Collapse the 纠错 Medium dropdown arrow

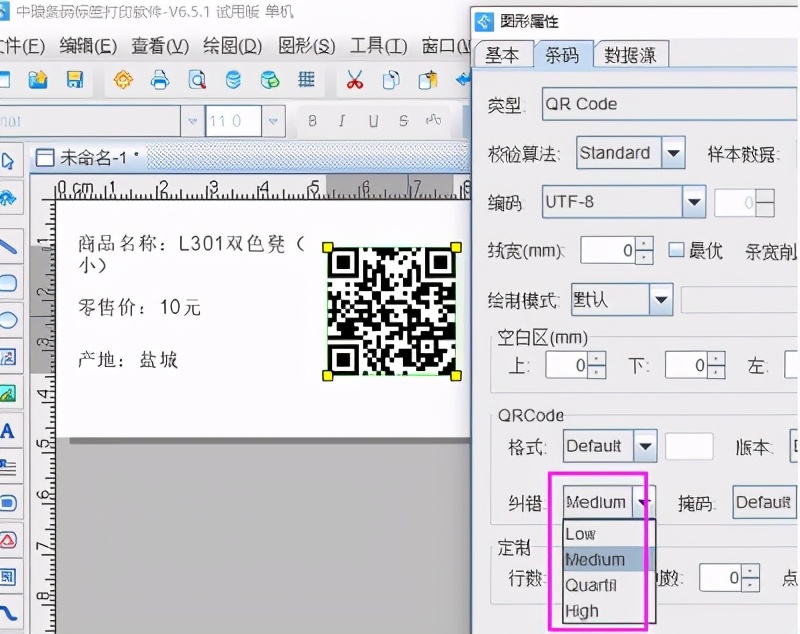point(644,502)
